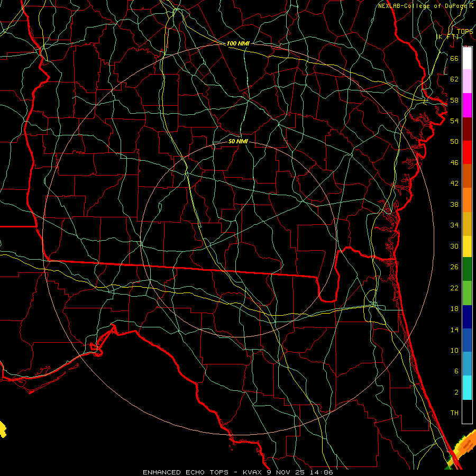Click the dark red (maroon) legend swatch
This screenshot has width=476, height=476.
467,129
